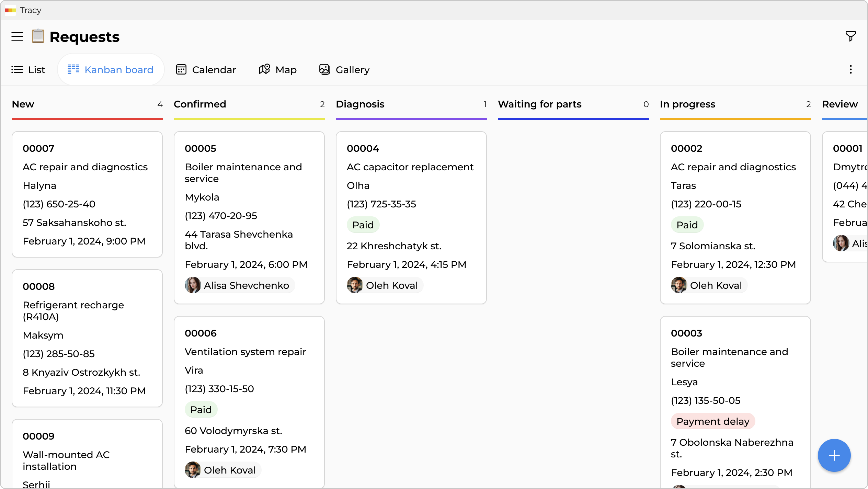Open request card 00008 Refrigerant recharge

pos(87,338)
